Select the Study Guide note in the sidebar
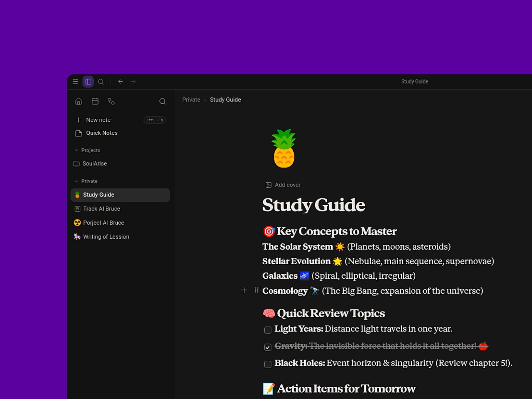532x399 pixels. pos(120,195)
